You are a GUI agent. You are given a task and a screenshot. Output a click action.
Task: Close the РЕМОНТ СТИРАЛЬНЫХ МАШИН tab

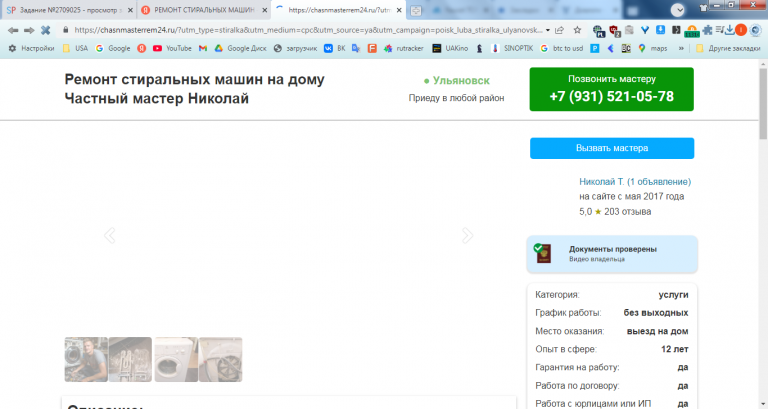(x=264, y=10)
